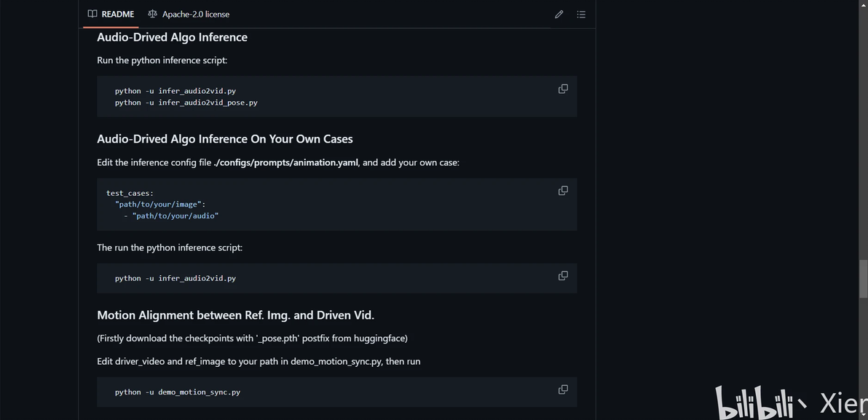Click the pencil edit README icon
Viewport: 868px width, 420px height.
pyautogui.click(x=559, y=14)
